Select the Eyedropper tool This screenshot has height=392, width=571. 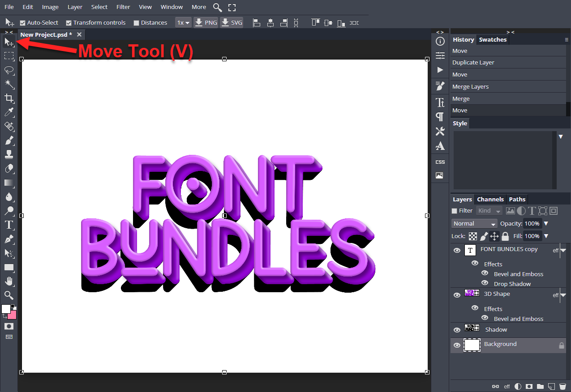(9, 112)
